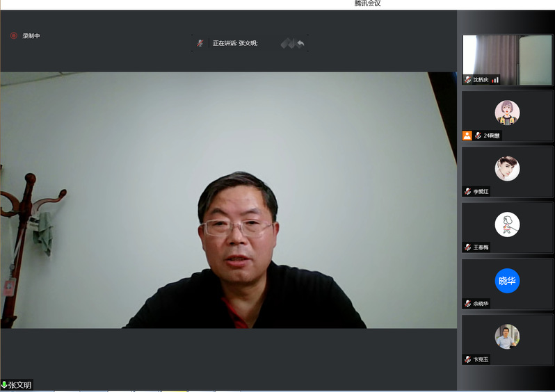
Task: Click muted mic icon beside 沈桥庆 name
Action: click(x=468, y=80)
